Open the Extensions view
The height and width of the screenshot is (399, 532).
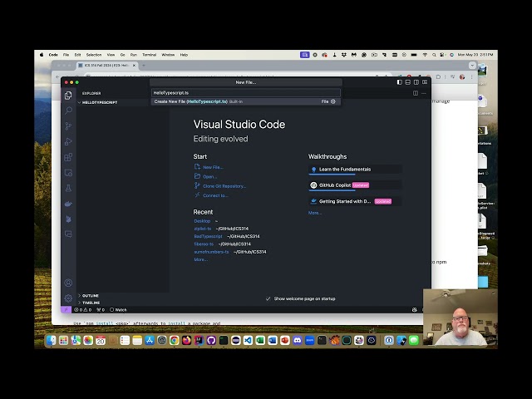pyautogui.click(x=68, y=157)
